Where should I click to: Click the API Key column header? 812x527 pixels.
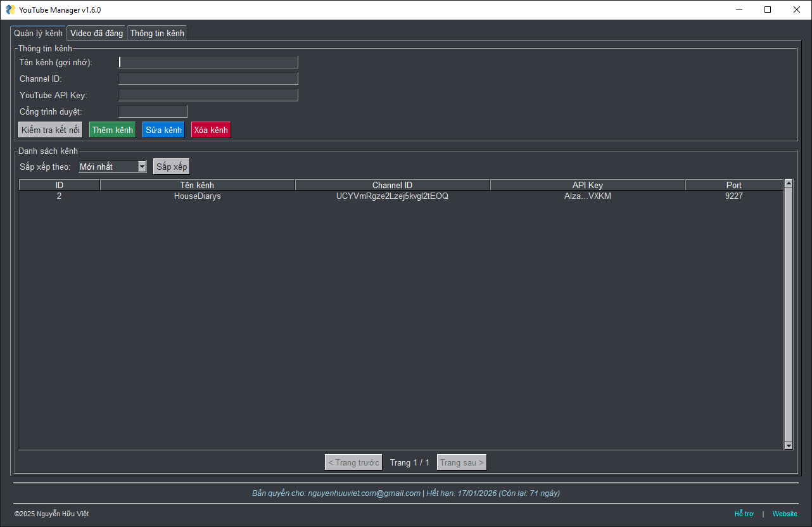click(x=588, y=185)
